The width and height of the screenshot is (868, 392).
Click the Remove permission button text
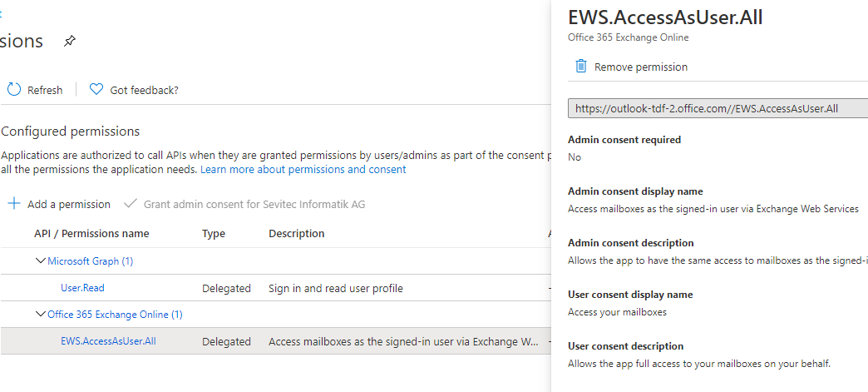[641, 67]
